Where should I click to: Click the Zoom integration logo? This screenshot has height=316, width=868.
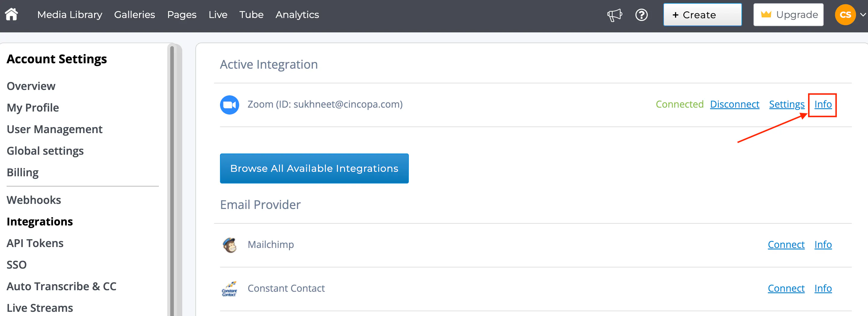pyautogui.click(x=230, y=105)
